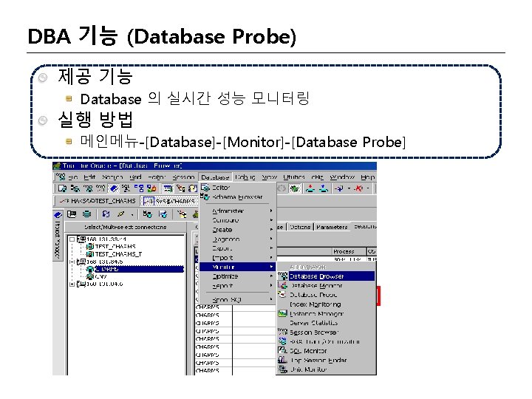Viewport: 532px width, 399px height.
Task: Expand the Import submenu
Action: [237, 258]
